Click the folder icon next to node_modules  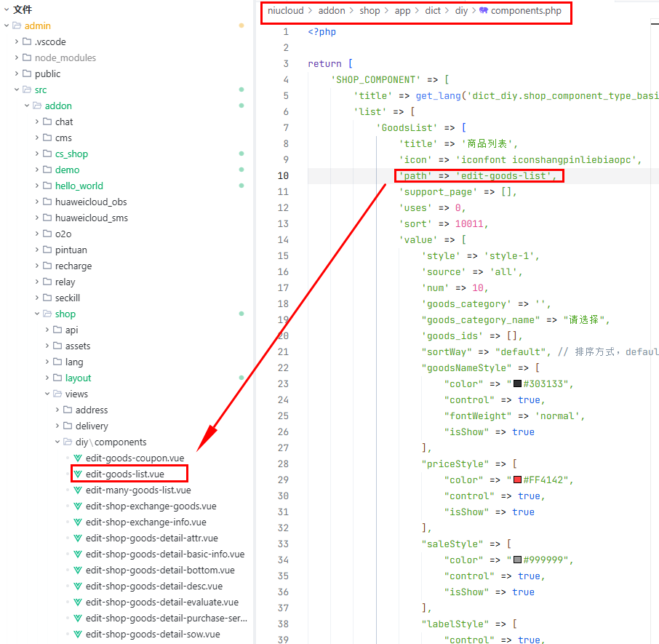click(27, 57)
